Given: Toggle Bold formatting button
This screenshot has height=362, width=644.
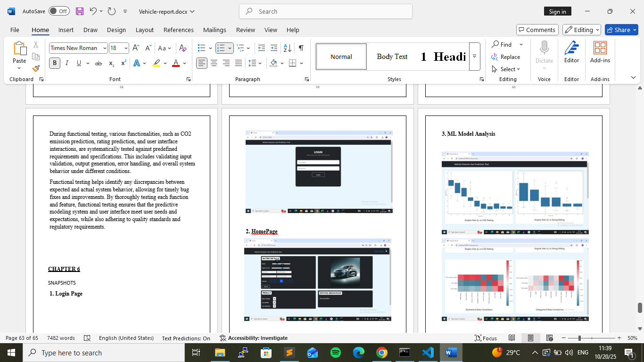Looking at the screenshot, I should point(55,63).
